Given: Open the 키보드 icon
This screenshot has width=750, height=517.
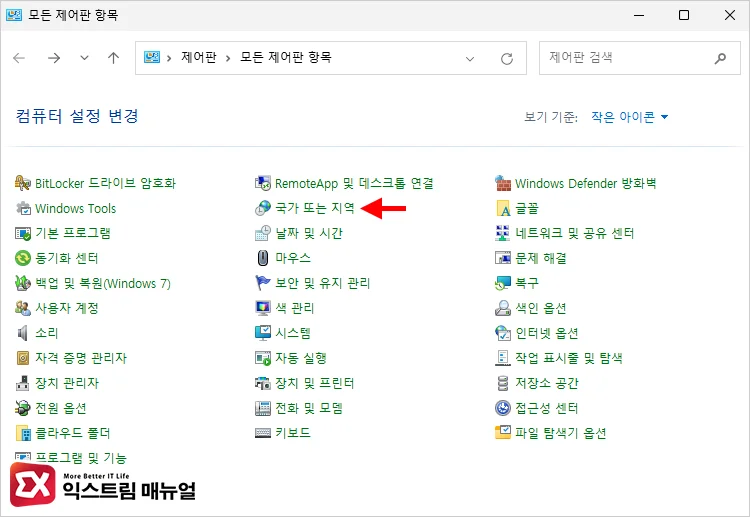Looking at the screenshot, I should tap(263, 433).
